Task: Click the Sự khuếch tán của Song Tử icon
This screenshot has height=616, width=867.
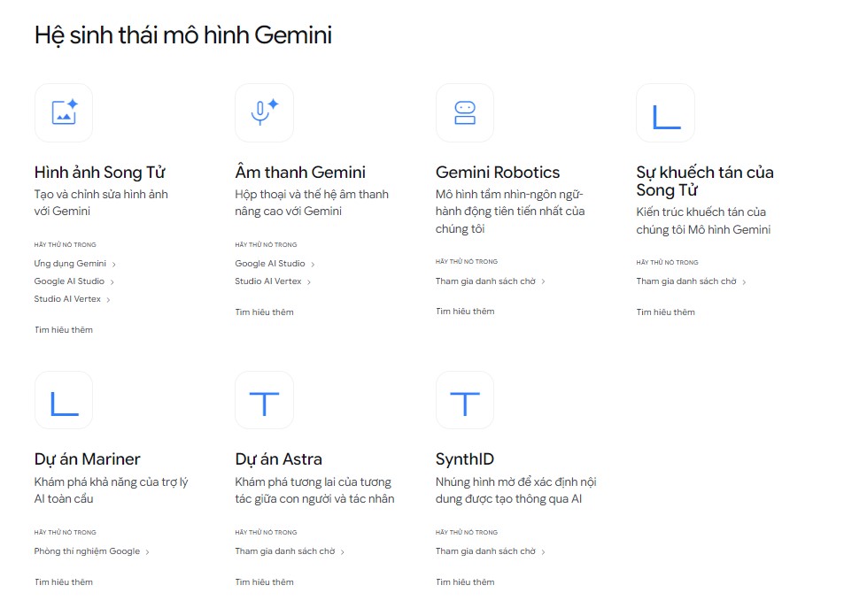Action: tap(665, 112)
